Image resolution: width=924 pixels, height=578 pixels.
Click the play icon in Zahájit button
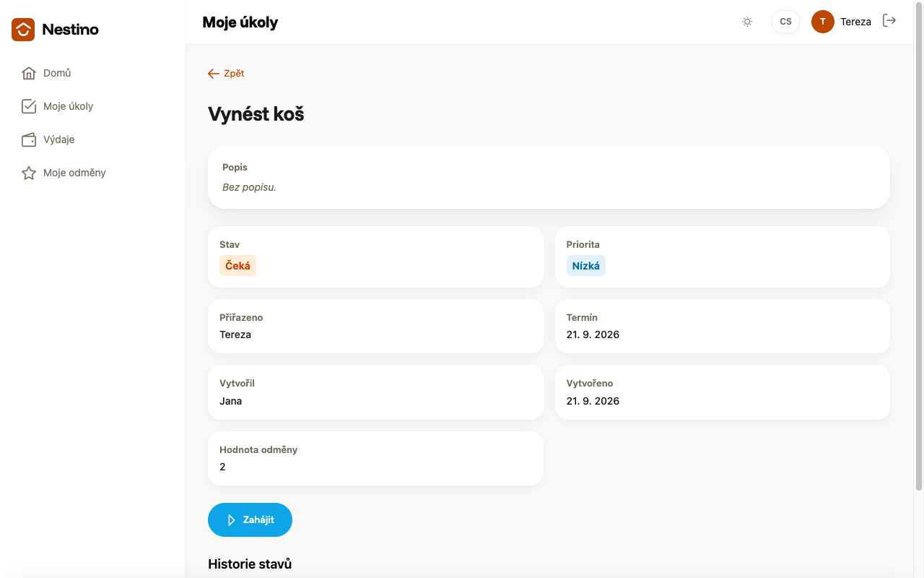(x=231, y=520)
